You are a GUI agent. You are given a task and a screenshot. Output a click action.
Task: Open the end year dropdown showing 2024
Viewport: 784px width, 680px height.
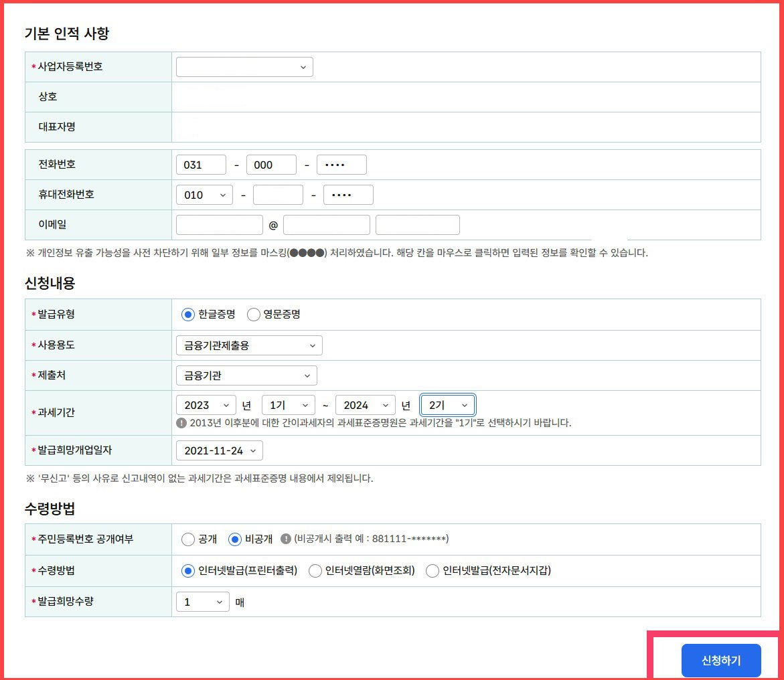pyautogui.click(x=365, y=404)
